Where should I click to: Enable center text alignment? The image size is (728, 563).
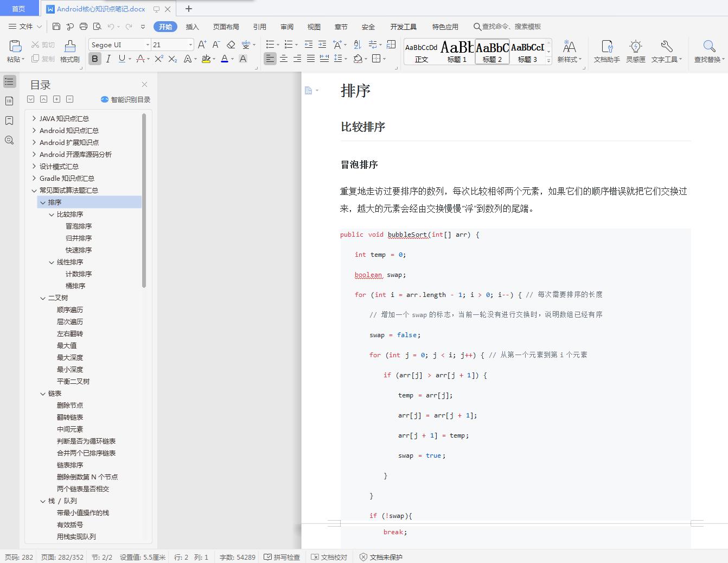(x=284, y=60)
